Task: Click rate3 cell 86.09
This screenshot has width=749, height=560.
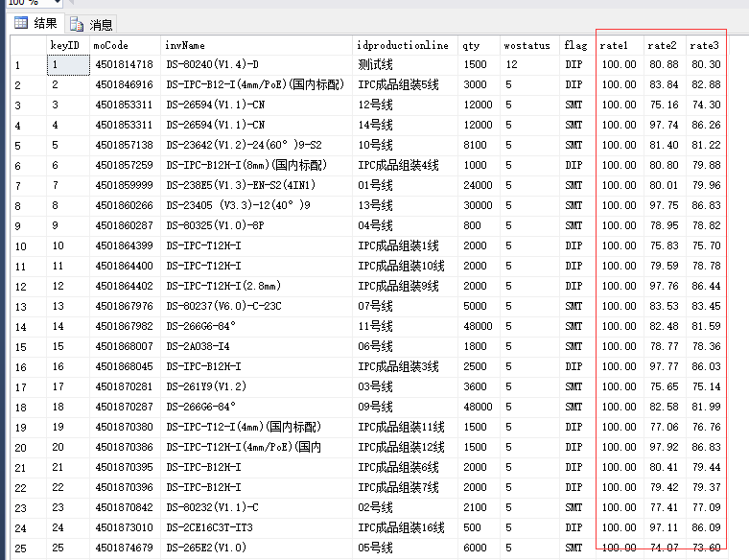Action: 707,527
